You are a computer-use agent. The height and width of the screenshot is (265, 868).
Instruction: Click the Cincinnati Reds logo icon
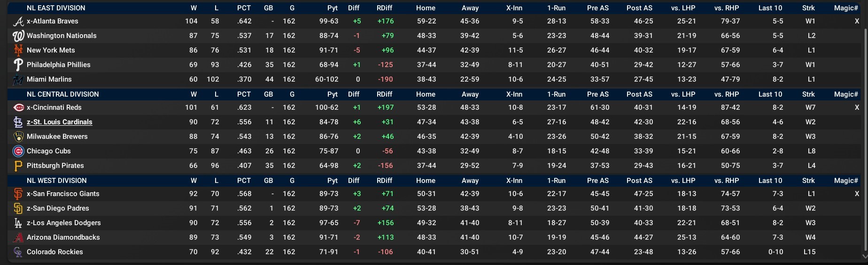pyautogui.click(x=18, y=108)
